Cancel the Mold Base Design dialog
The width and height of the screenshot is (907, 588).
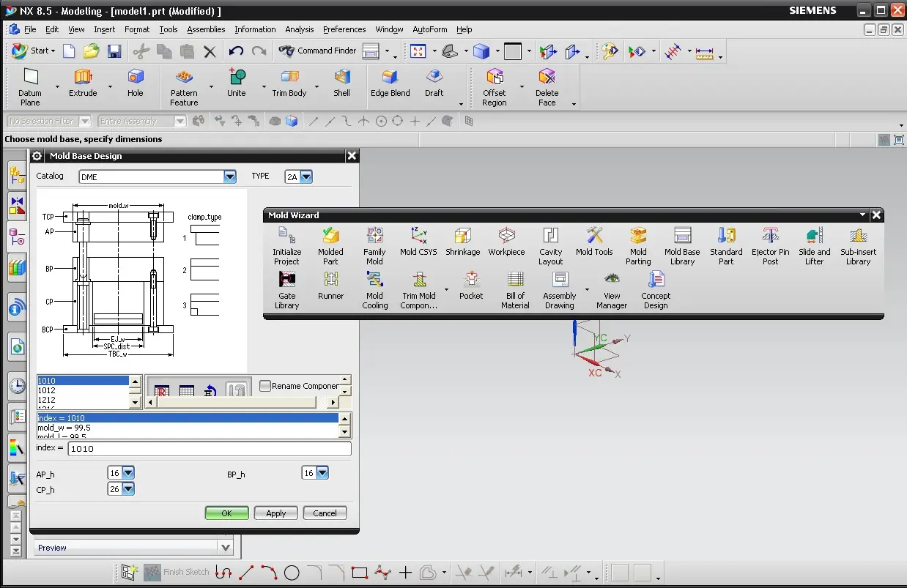(x=325, y=513)
